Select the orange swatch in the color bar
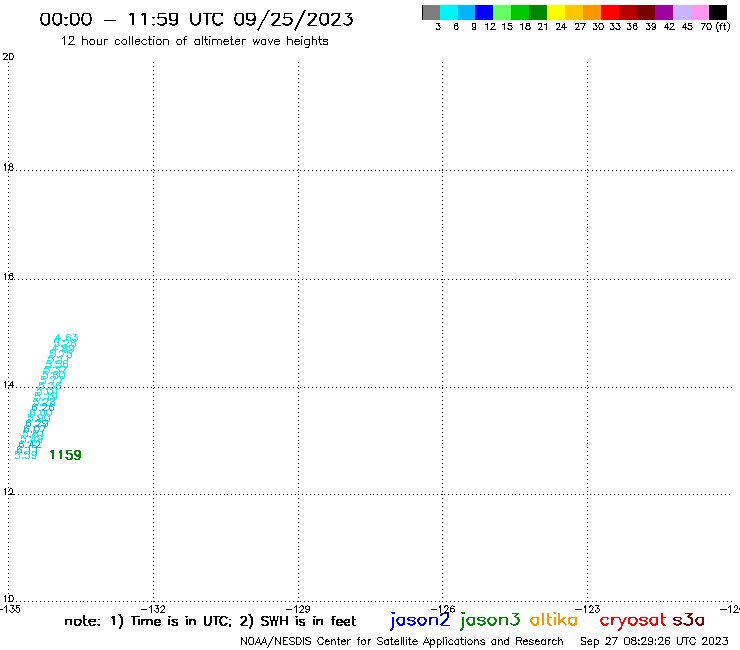This screenshot has width=740, height=650. coord(592,13)
